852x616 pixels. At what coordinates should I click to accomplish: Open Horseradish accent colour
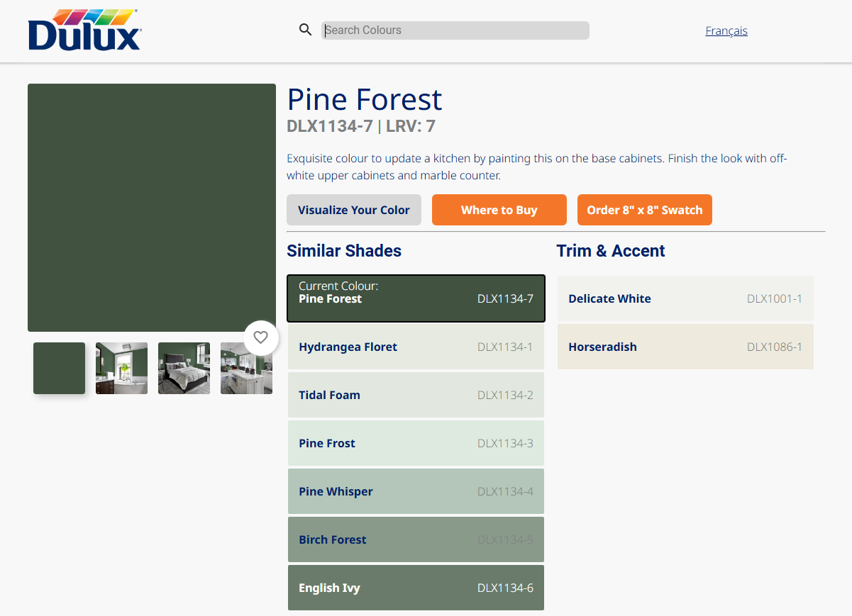(685, 347)
